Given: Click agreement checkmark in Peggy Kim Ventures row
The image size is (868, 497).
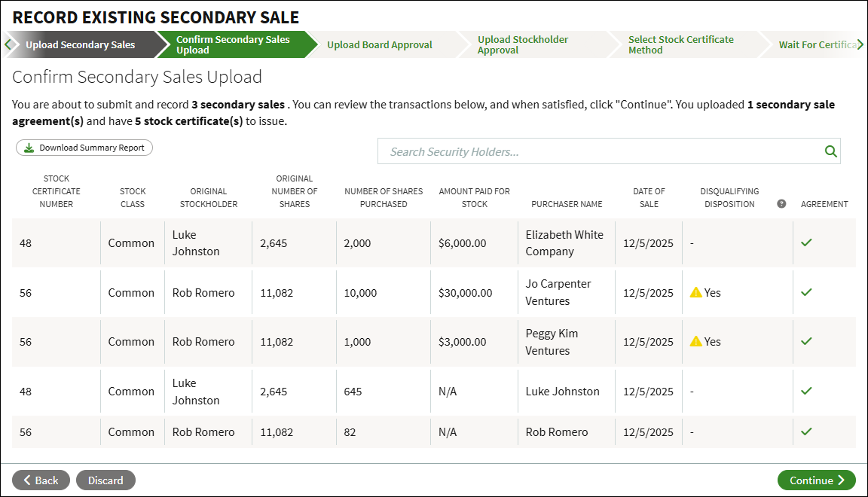Looking at the screenshot, I should click(806, 341).
